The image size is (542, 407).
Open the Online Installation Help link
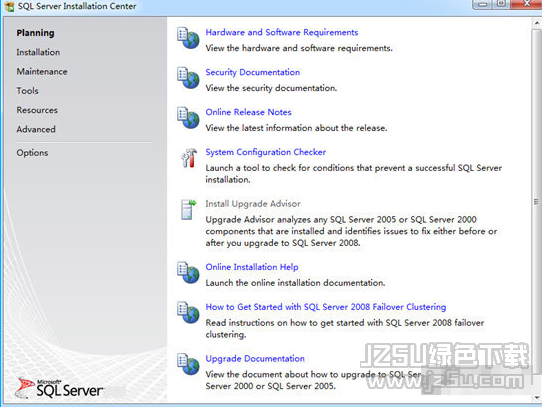252,267
